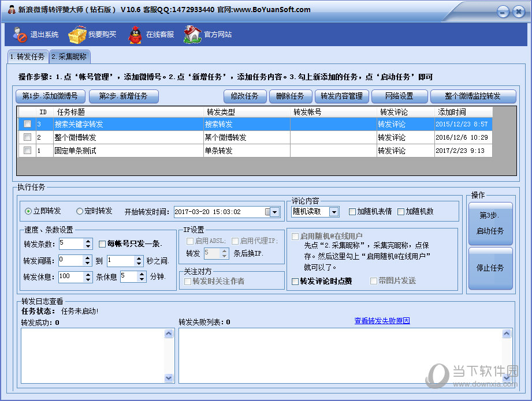Click the 转发休息 count spinner arrows
The image size is (532, 401).
pyautogui.click(x=88, y=276)
